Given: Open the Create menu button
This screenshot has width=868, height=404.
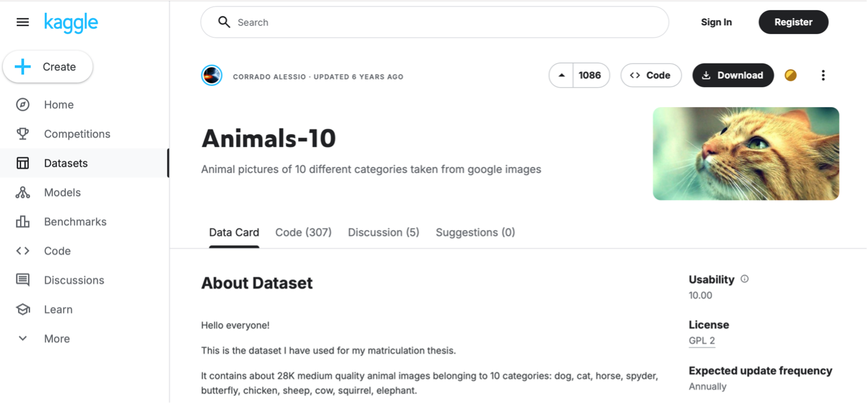Looking at the screenshot, I should click(48, 67).
